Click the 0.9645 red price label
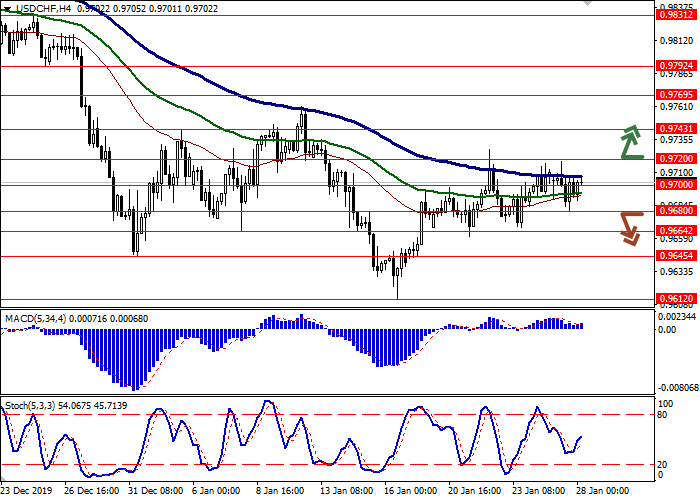This screenshot has width=700, height=500. coord(676,256)
